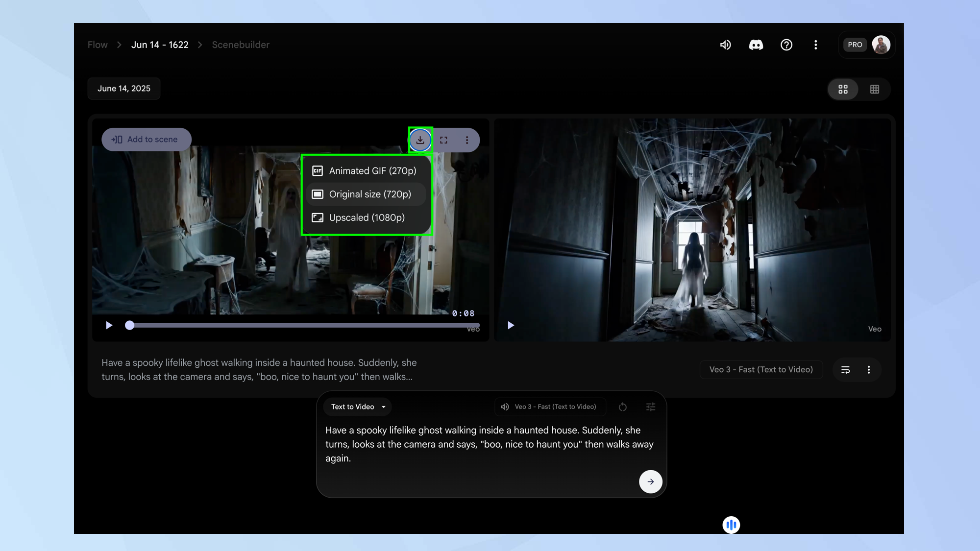Click the video progress scrubber handle

(129, 325)
